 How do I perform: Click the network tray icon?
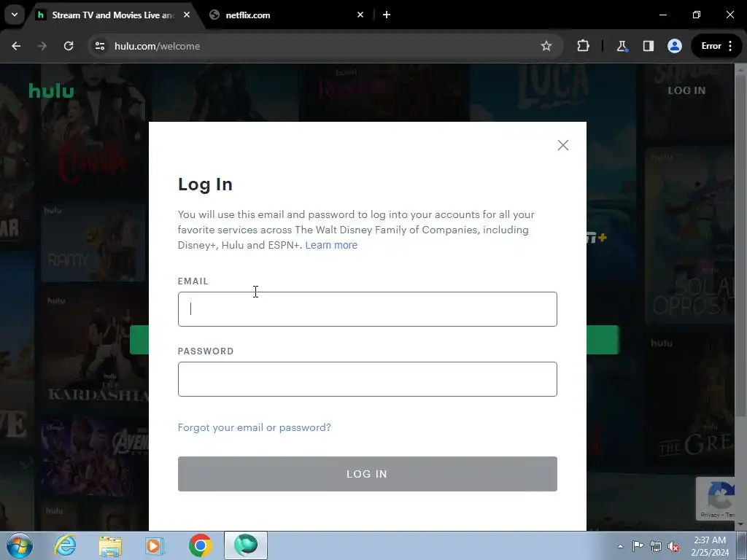[656, 546]
